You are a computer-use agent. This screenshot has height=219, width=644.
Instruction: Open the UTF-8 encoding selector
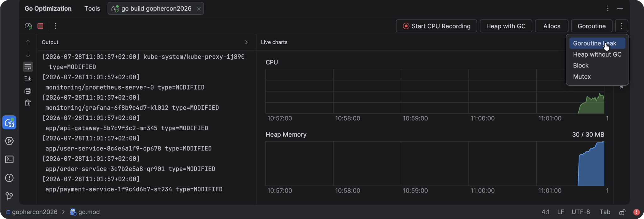point(580,212)
